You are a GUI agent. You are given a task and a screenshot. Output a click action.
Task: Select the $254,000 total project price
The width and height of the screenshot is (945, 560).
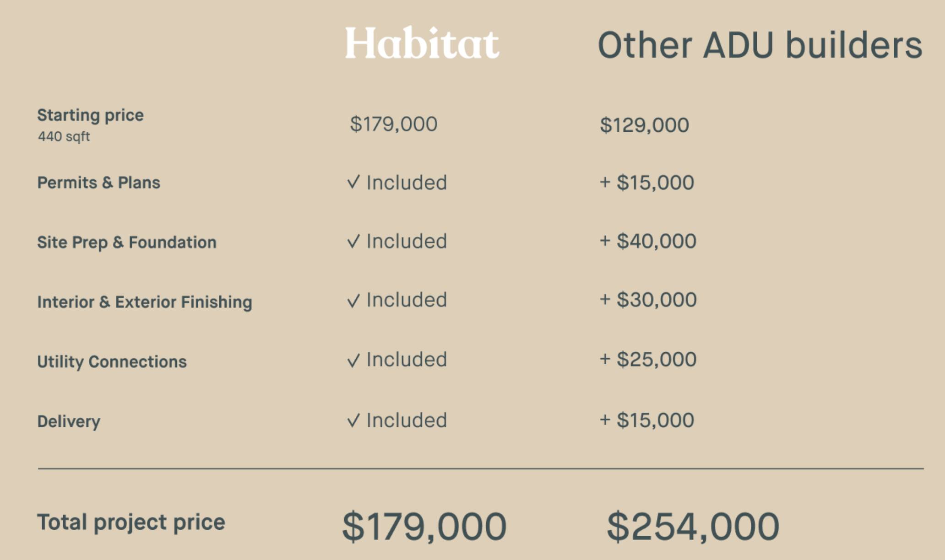click(x=693, y=527)
